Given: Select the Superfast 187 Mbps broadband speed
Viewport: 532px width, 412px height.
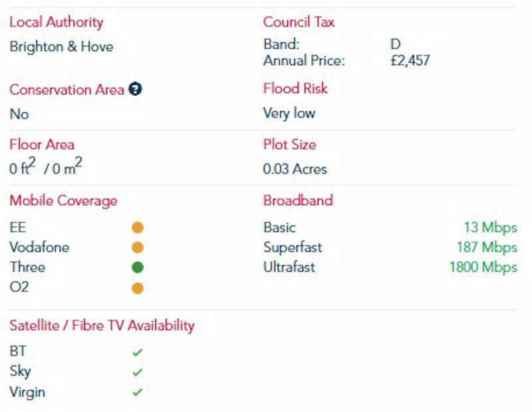Looking at the screenshot, I should click(487, 248).
